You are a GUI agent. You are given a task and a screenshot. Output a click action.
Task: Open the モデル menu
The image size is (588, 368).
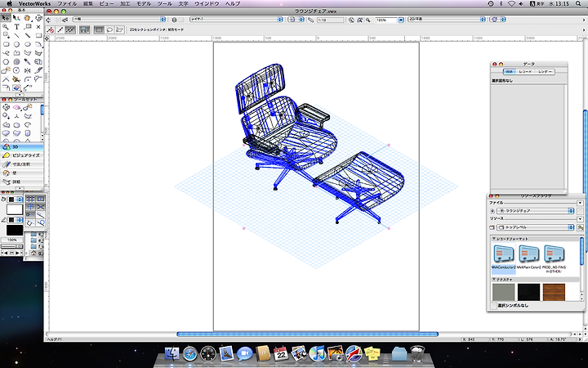(144, 4)
